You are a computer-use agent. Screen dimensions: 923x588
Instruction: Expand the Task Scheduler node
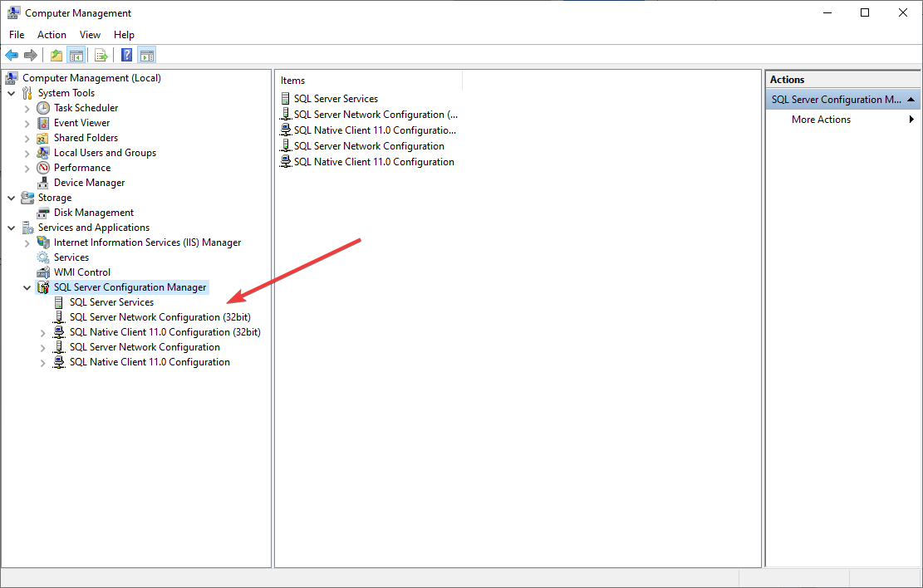click(x=27, y=108)
